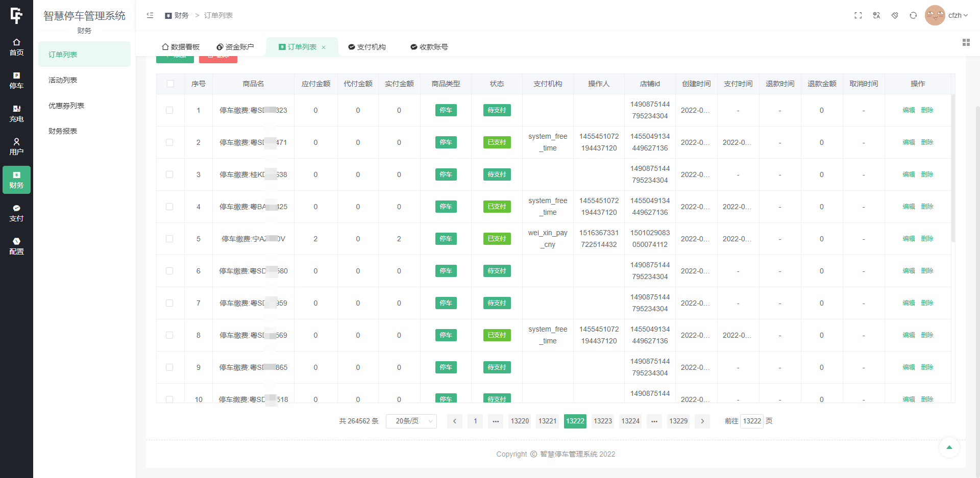The height and width of the screenshot is (478, 980).
Task: Click the 商品名 column header
Action: coord(253,84)
